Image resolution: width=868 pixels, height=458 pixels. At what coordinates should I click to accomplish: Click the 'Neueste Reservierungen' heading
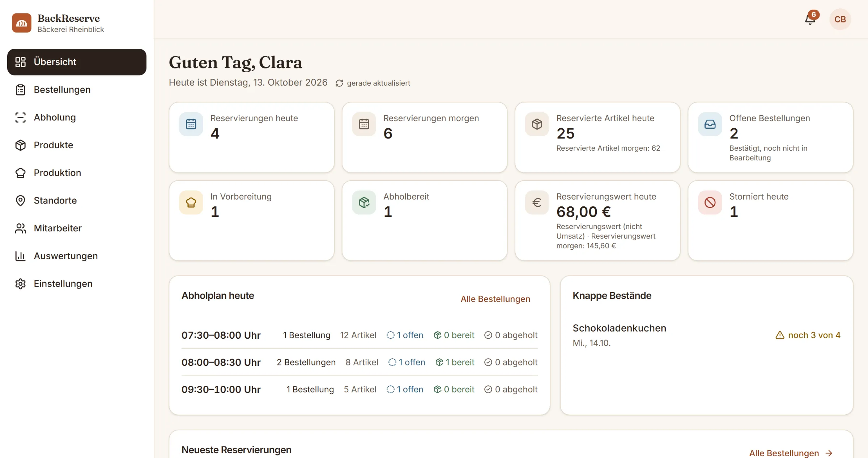click(x=236, y=450)
